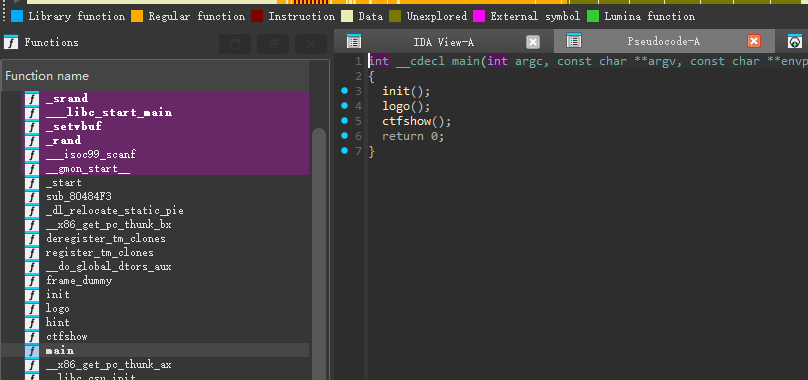Click the Function name column header

(156, 76)
